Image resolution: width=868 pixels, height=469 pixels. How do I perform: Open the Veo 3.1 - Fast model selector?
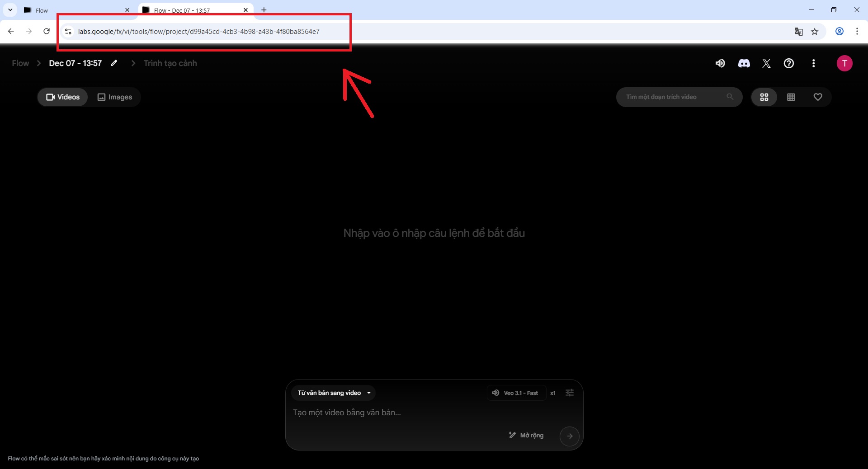516,393
